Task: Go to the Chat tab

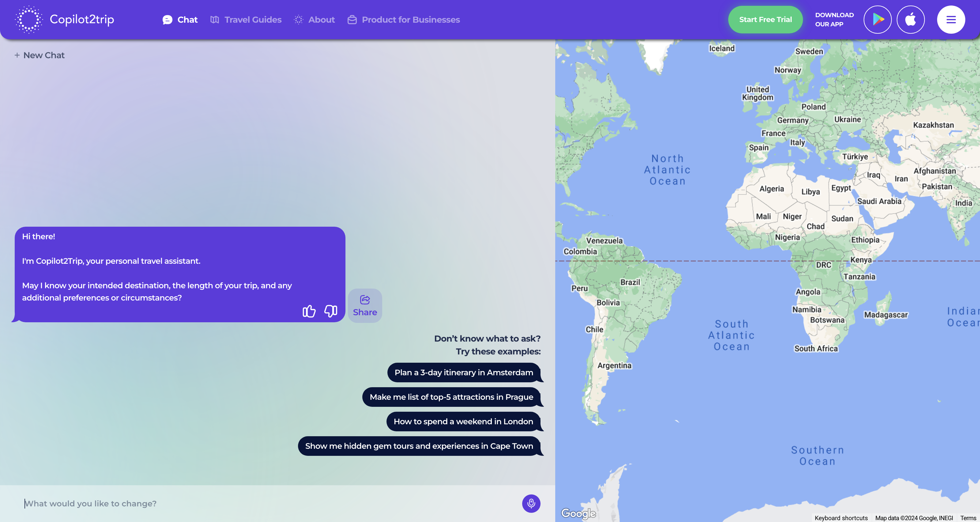Action: (x=180, y=19)
